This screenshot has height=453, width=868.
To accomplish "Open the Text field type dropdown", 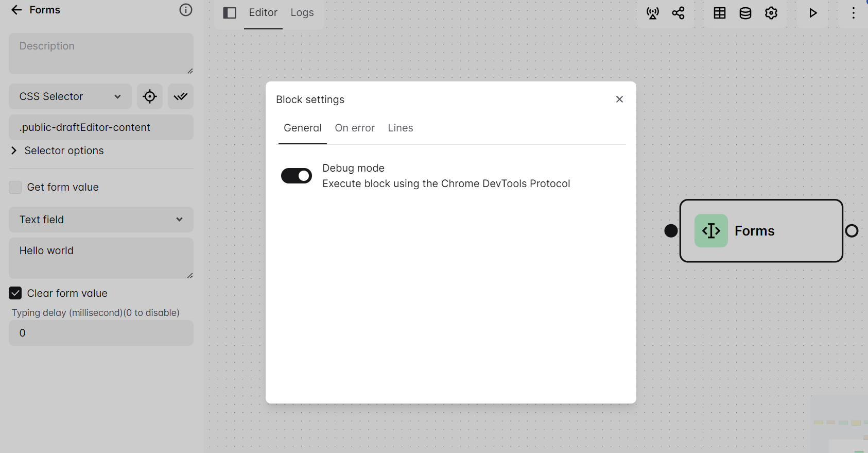I will (101, 220).
